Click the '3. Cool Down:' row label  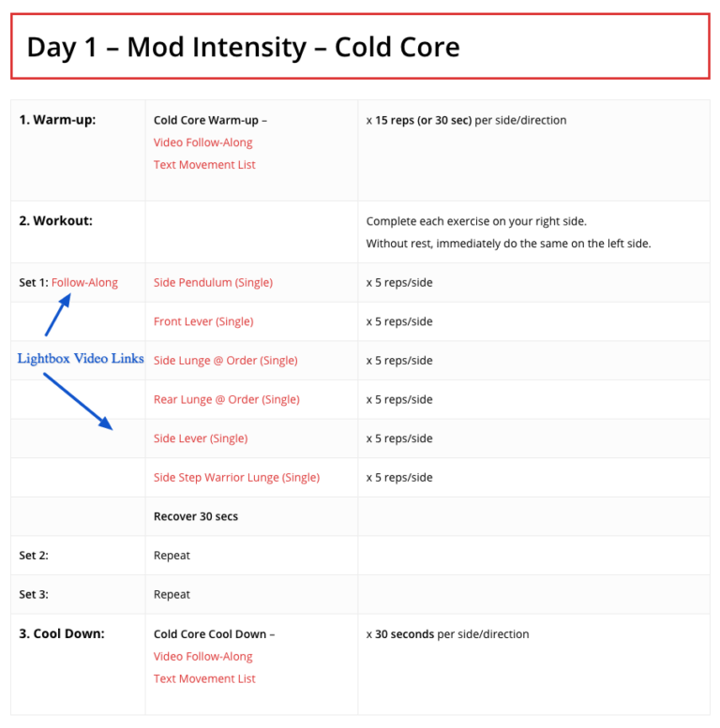pyautogui.click(x=62, y=633)
